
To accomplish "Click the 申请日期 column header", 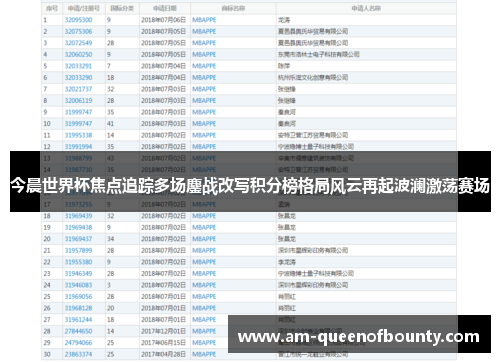I will pyautogui.click(x=165, y=8).
